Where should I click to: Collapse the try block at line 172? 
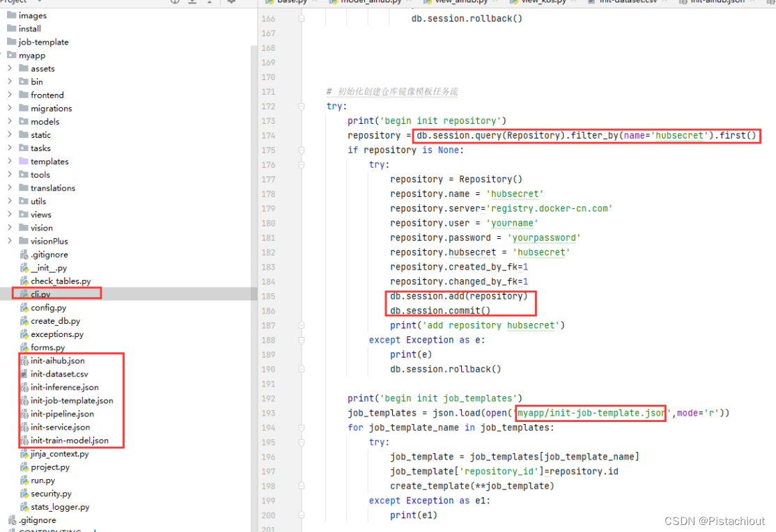[x=302, y=106]
